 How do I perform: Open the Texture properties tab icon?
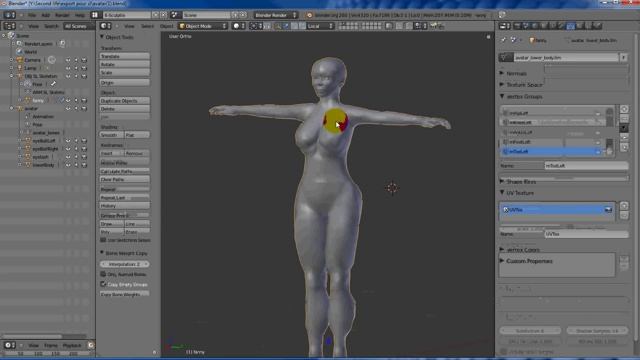pos(588,26)
